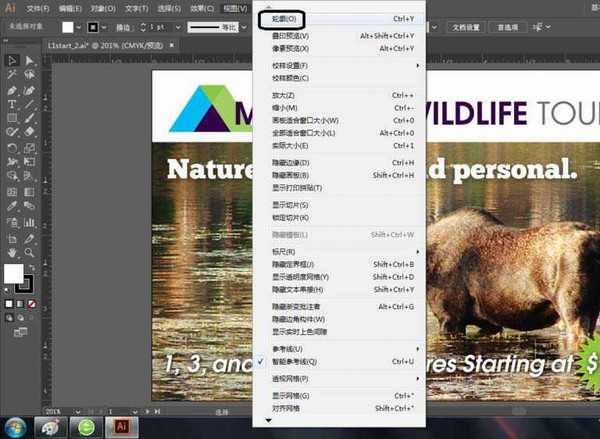
Task: Select the Magic Wand tool
Action: click(x=12, y=74)
